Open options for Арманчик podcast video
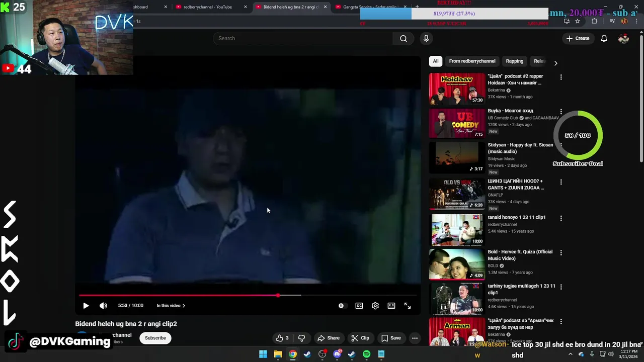This screenshot has height=362, width=644. (561, 321)
